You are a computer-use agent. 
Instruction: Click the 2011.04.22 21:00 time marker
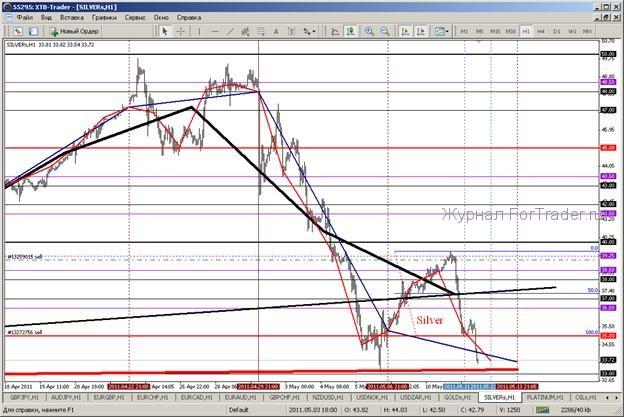[129, 387]
